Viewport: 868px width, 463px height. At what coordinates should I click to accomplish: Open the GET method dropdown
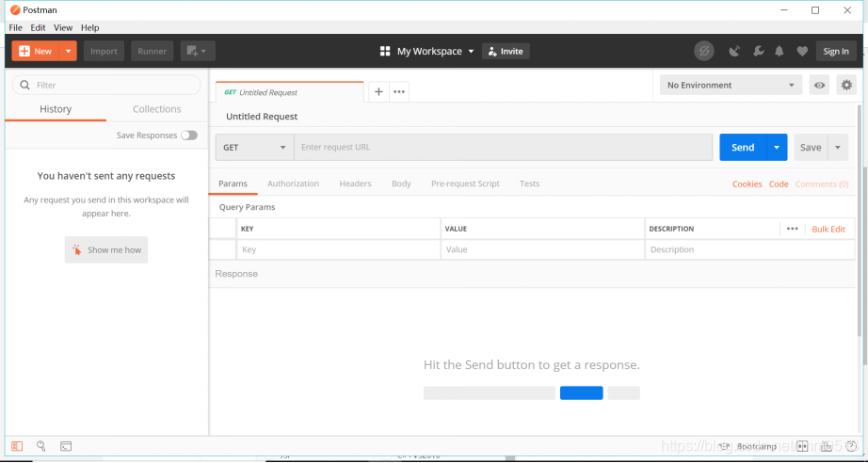click(254, 147)
